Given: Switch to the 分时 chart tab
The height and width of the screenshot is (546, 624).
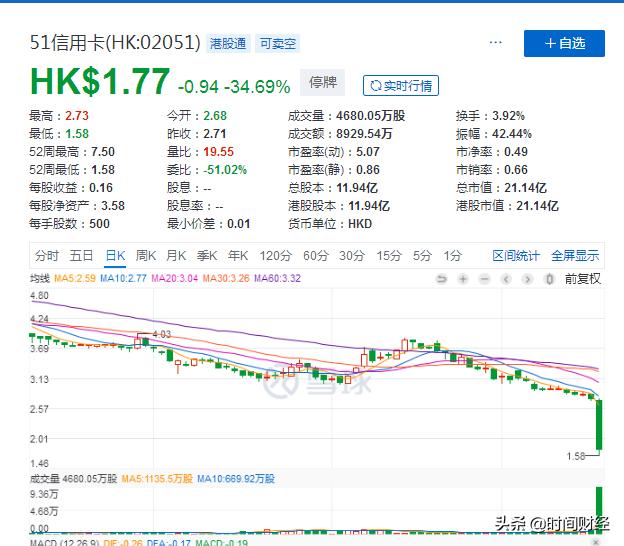Looking at the screenshot, I should click(x=47, y=256).
